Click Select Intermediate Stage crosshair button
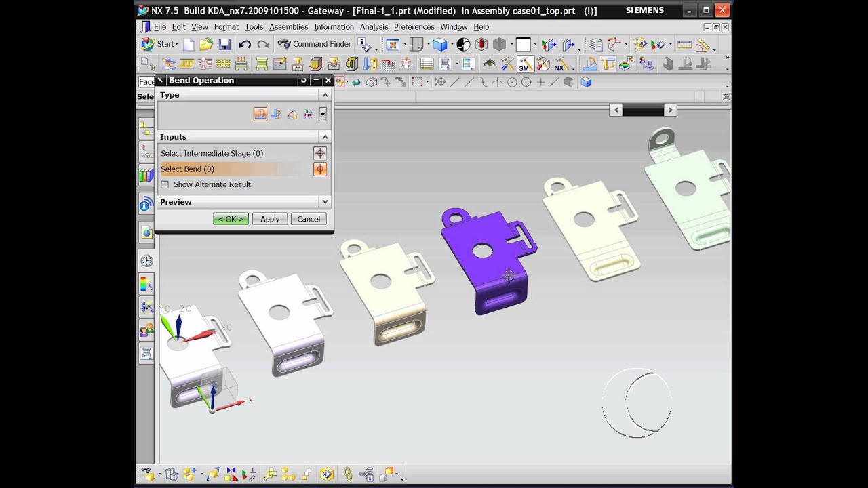 [319, 153]
